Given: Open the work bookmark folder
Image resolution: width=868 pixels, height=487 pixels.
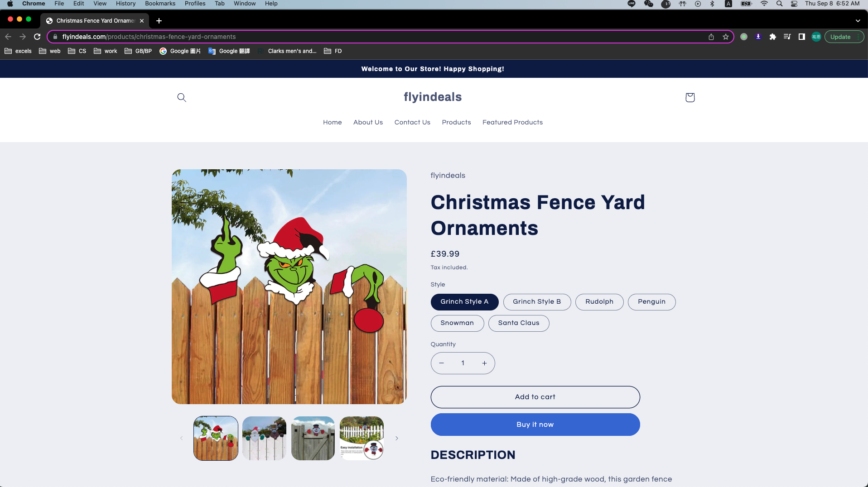Looking at the screenshot, I should click(x=106, y=51).
